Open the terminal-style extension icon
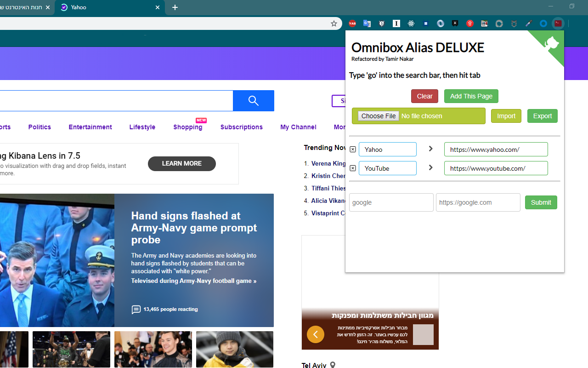This screenshot has height=368, width=588. (x=558, y=23)
